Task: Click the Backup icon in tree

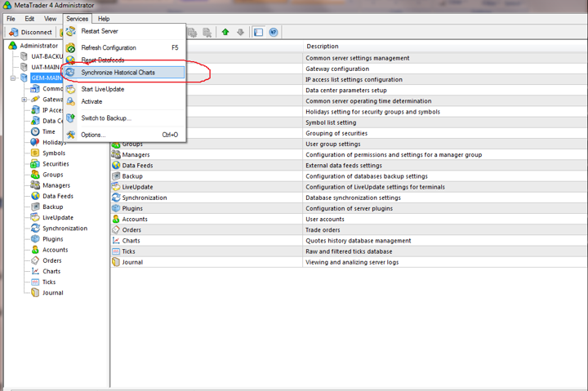Action: pos(35,207)
